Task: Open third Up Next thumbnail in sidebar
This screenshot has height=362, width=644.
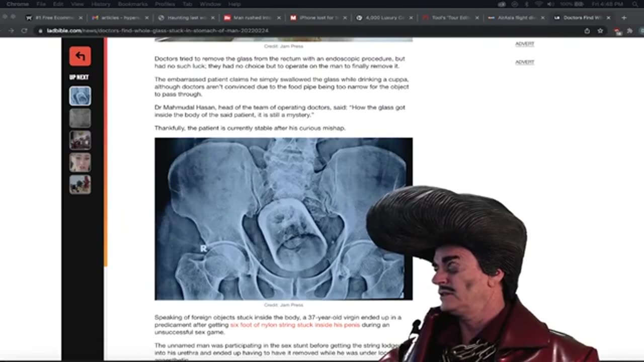Action: [x=80, y=140]
